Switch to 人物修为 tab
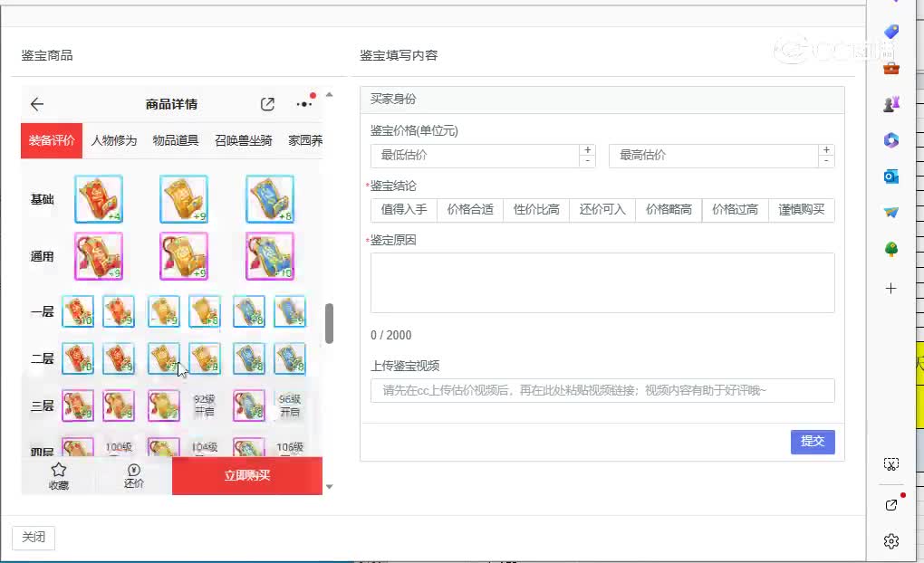924x563 pixels. point(114,140)
